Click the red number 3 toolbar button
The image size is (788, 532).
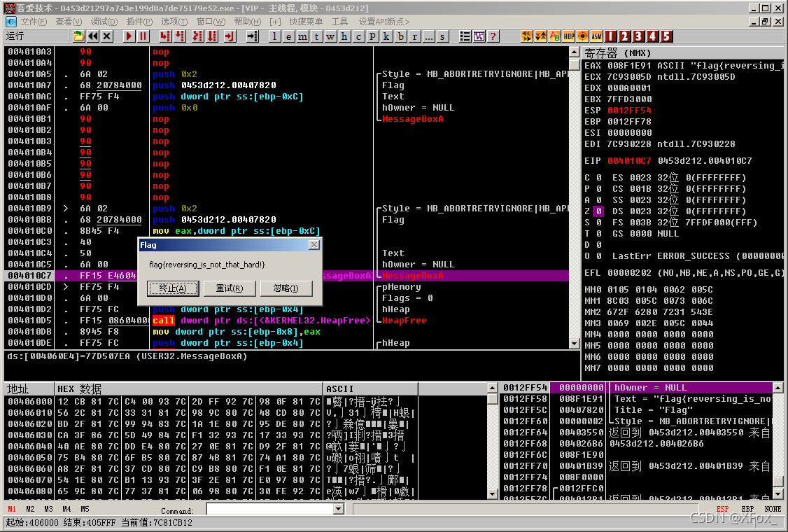[x=638, y=36]
